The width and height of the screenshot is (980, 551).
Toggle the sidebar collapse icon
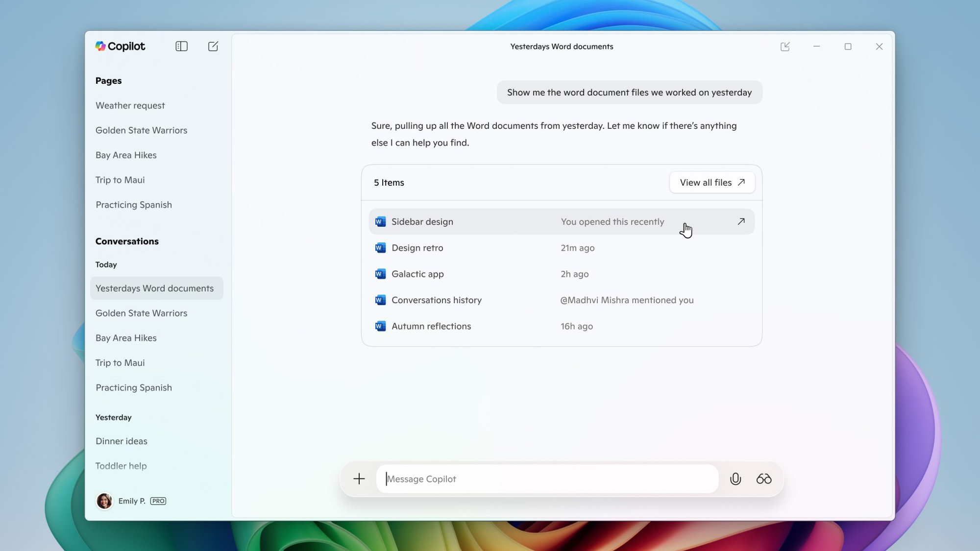coord(181,46)
